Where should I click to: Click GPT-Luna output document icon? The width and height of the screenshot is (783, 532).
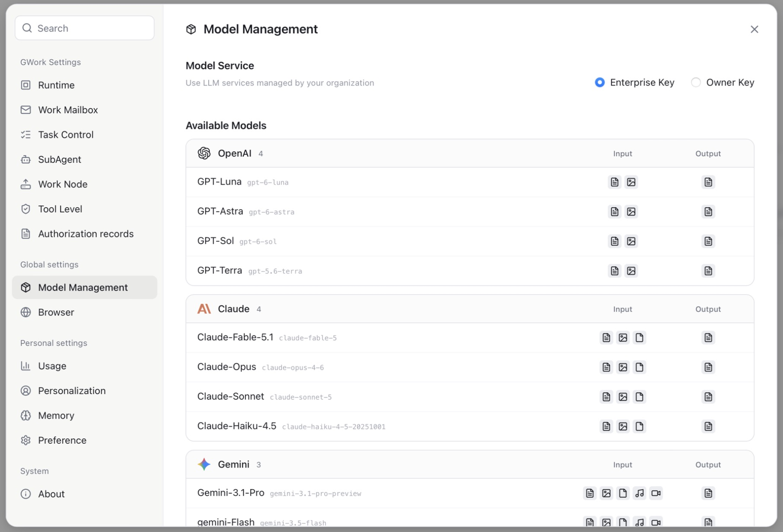[708, 182]
